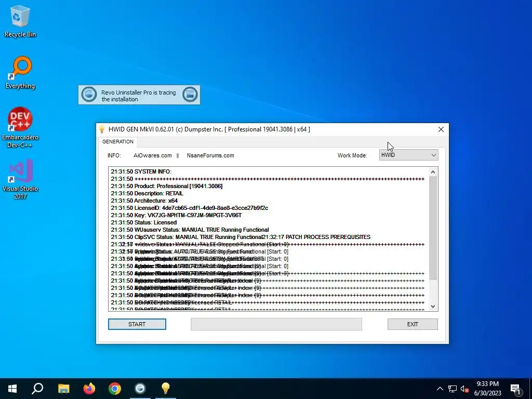Click the NsaneForums.com link
532x399 pixels.
[x=210, y=155]
